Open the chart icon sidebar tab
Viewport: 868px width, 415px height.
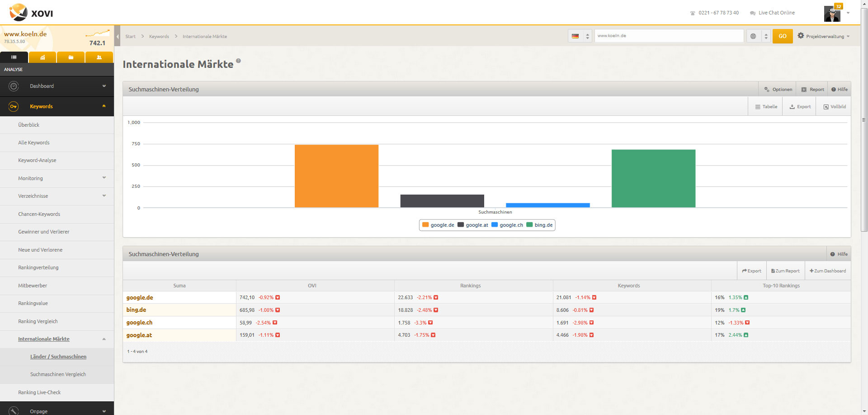click(42, 57)
